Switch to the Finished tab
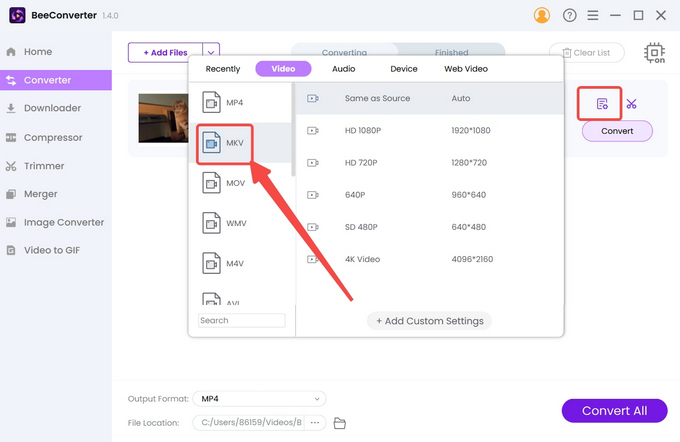 451,52
